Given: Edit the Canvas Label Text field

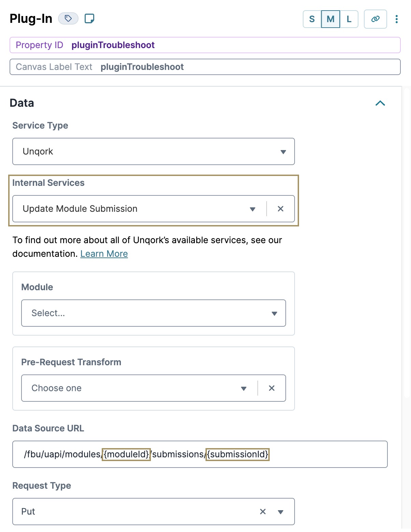Looking at the screenshot, I should 205,67.
